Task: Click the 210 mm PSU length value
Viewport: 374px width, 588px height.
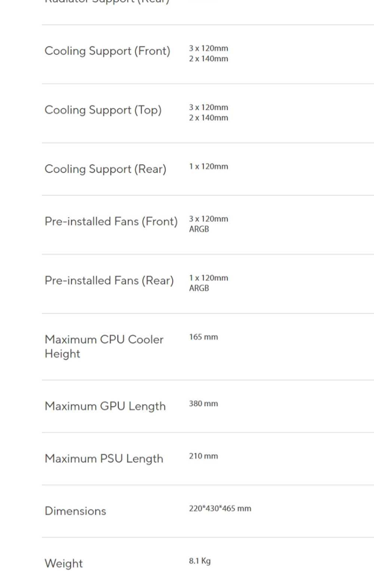Action: pos(203,456)
